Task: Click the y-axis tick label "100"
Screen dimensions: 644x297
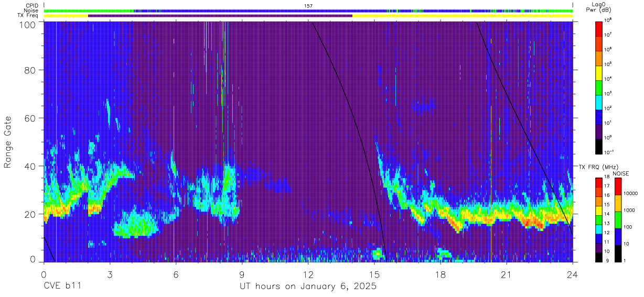Action: (x=28, y=25)
